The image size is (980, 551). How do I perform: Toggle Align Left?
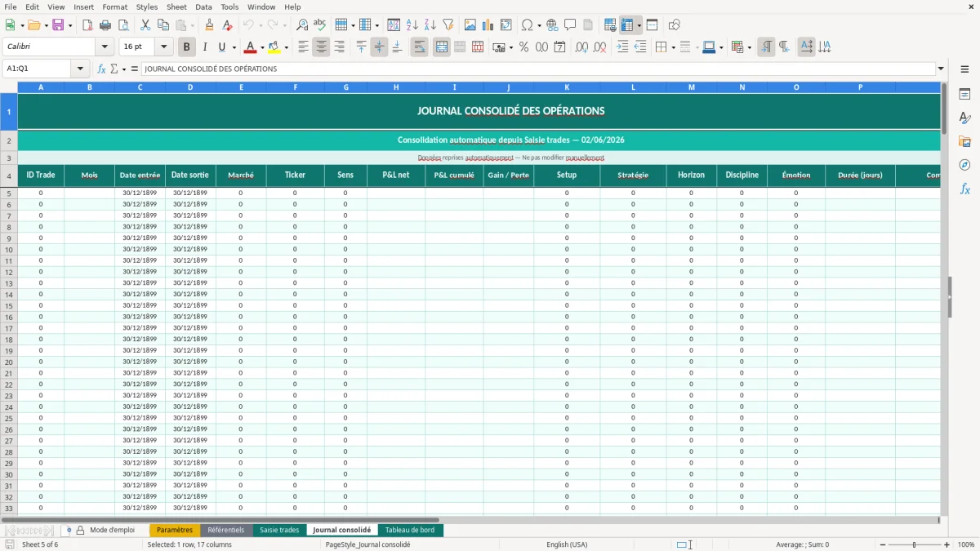pyautogui.click(x=303, y=47)
